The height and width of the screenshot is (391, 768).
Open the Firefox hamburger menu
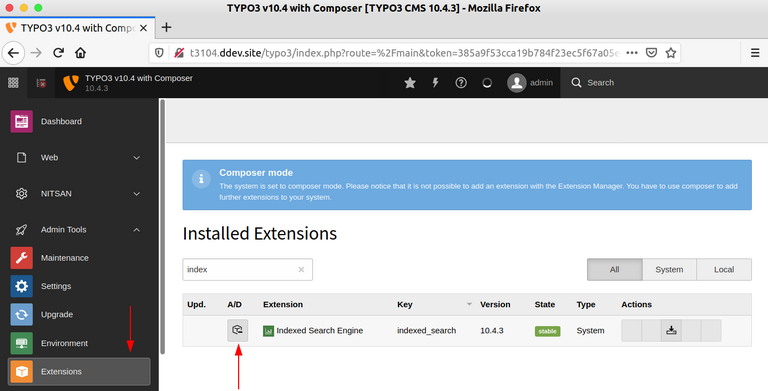[755, 53]
